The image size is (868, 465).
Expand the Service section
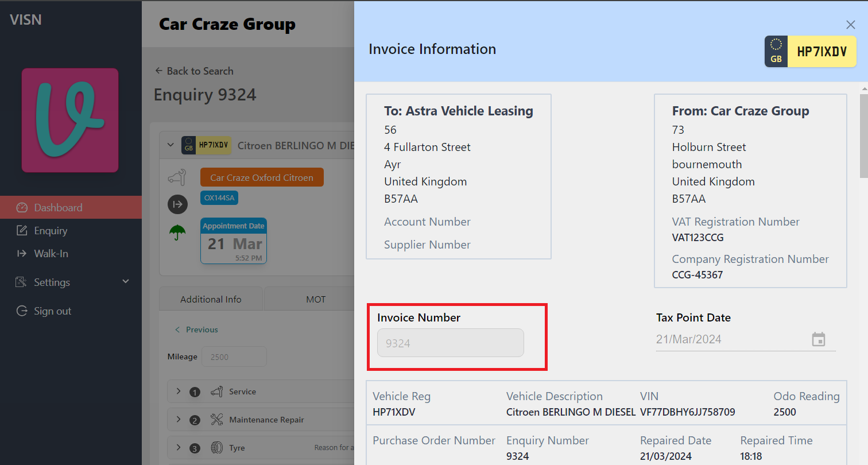click(x=179, y=391)
